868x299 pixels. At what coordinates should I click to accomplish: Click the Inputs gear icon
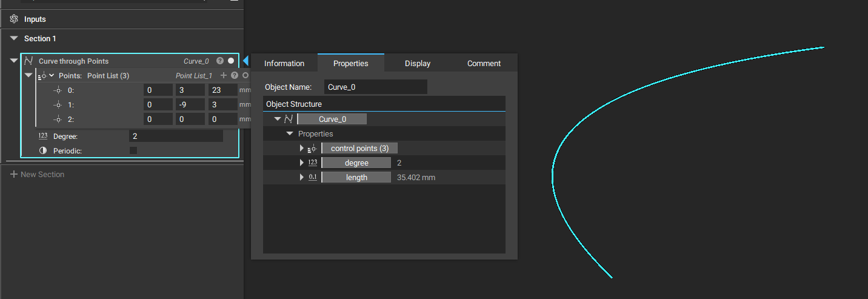coord(14,19)
